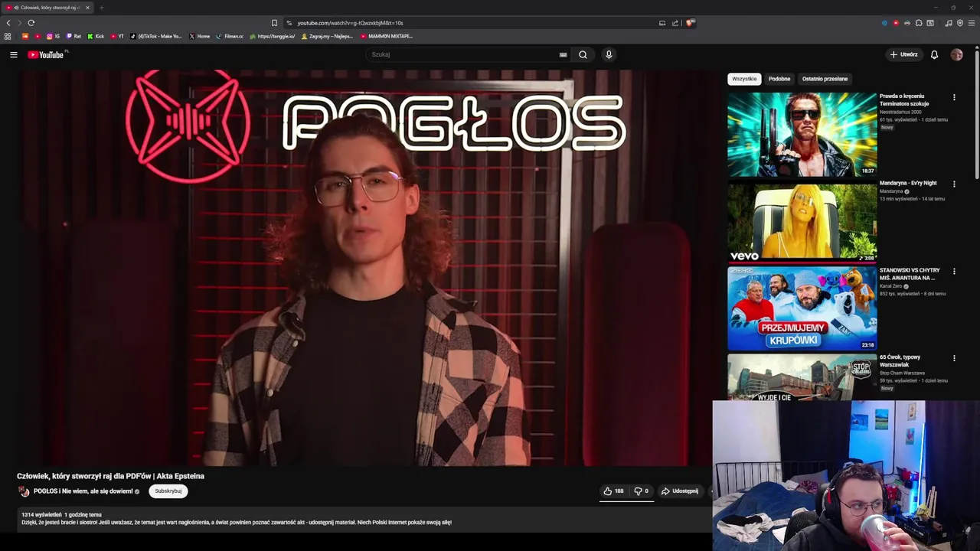Viewport: 980px width, 551px height.
Task: Open the Filman.cc bookmark
Action: (x=230, y=36)
